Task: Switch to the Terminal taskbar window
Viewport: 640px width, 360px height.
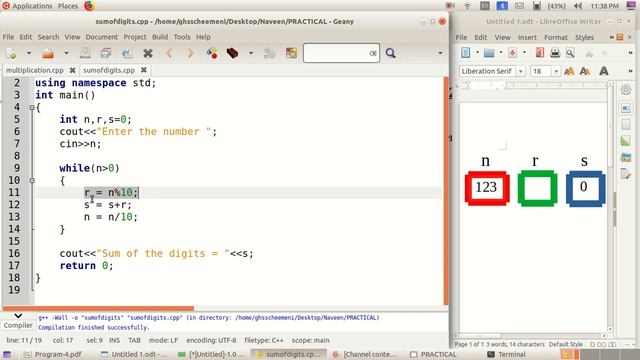Action: (507, 354)
